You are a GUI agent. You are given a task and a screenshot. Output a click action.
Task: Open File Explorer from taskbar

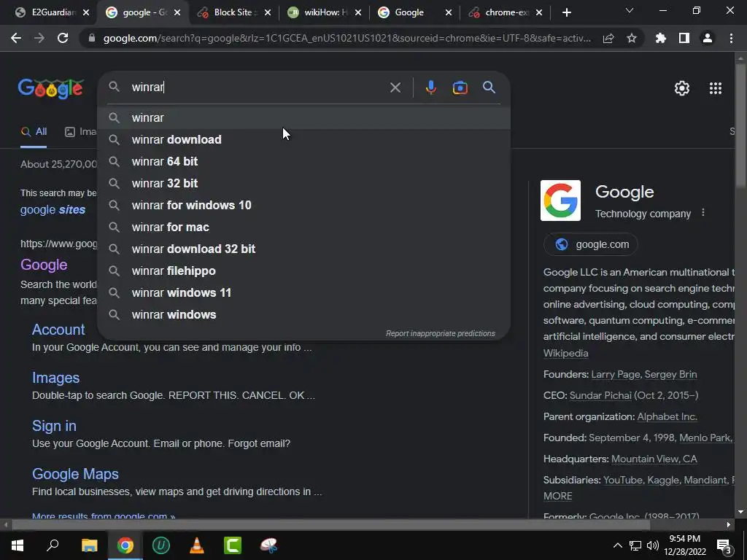coord(89,545)
